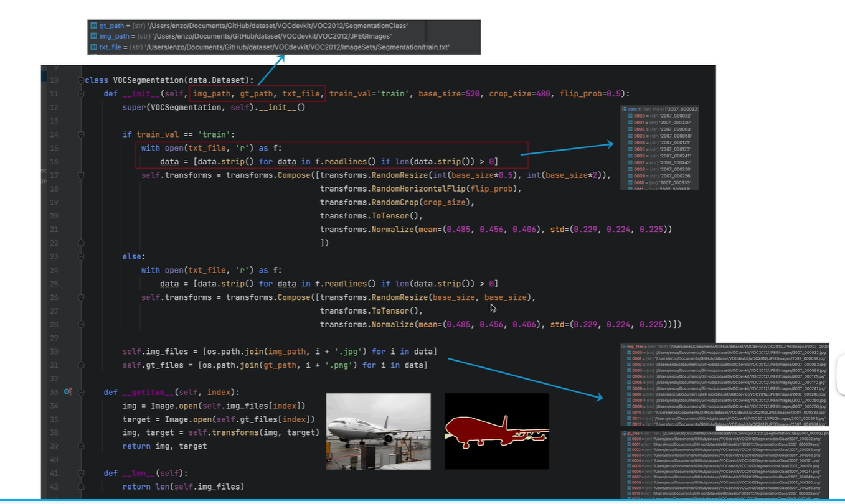The height and width of the screenshot is (504, 845).
Task: Click the override marker beside line 33
Action: coord(68,392)
